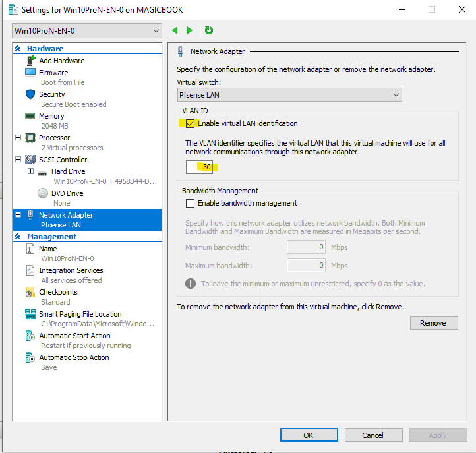Click the Name setting icon
Viewport: 476px width, 453px height.
click(30, 249)
